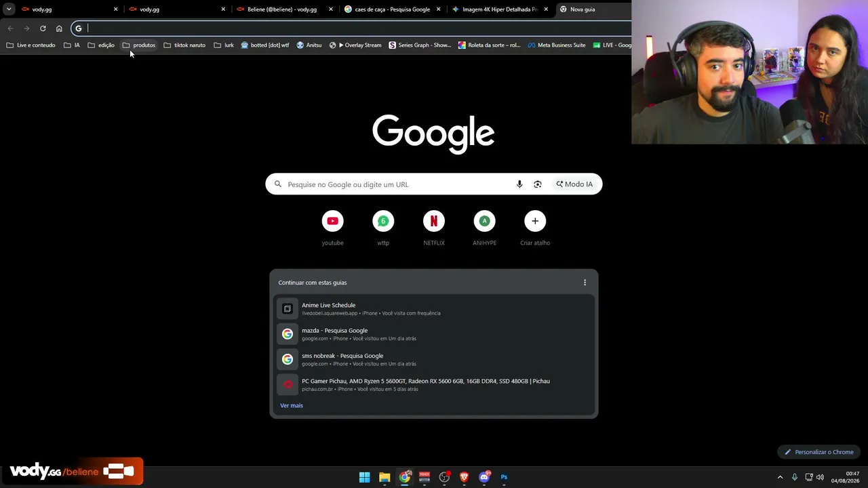Open the wttp shortcut

pos(383,228)
